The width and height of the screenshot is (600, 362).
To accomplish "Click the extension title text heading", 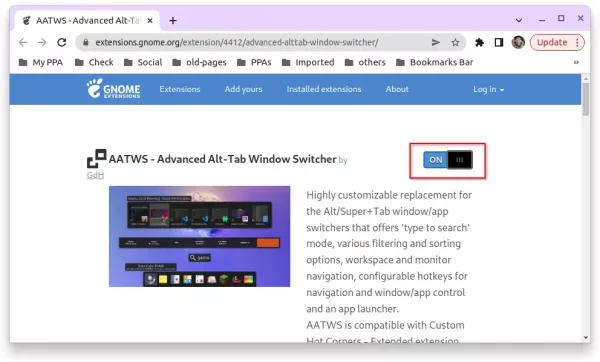I will coord(222,159).
